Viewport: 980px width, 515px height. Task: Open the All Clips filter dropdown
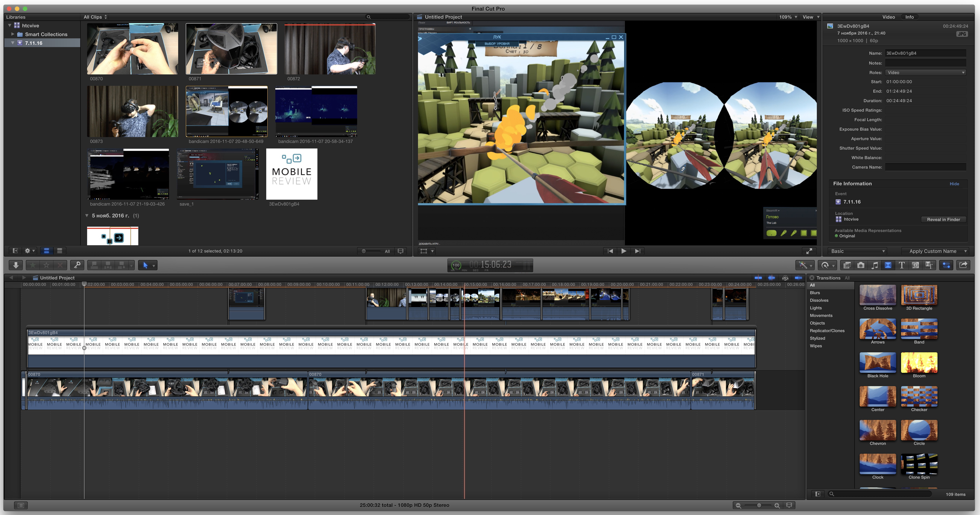coord(95,17)
